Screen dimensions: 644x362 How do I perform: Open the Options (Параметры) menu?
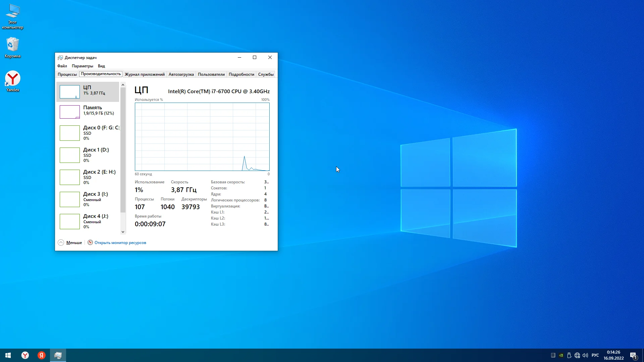(82, 66)
